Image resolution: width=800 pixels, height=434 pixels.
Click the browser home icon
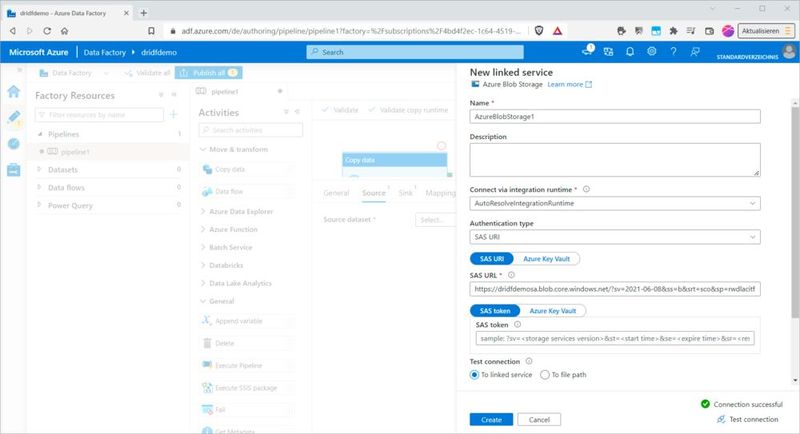(64, 31)
